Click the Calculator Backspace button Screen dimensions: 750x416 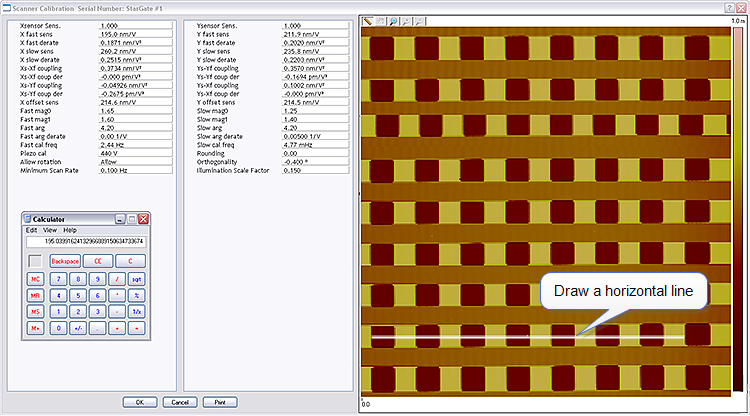tap(65, 261)
